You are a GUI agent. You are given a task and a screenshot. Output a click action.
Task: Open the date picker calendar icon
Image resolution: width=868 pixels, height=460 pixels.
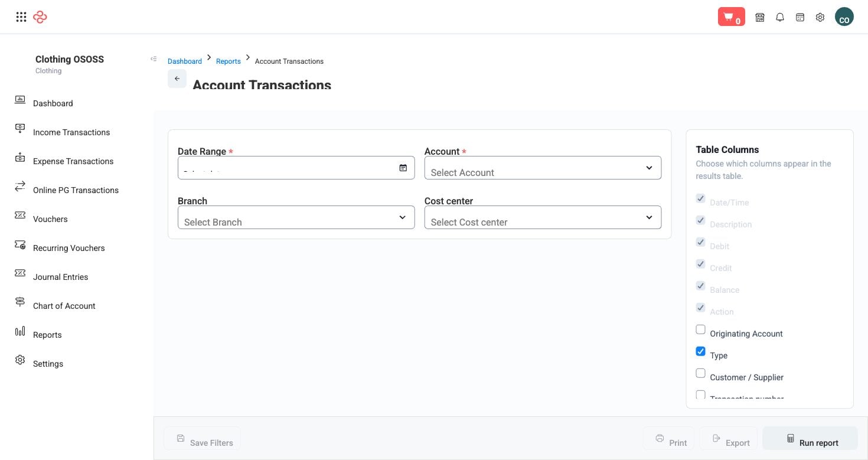[x=403, y=168]
